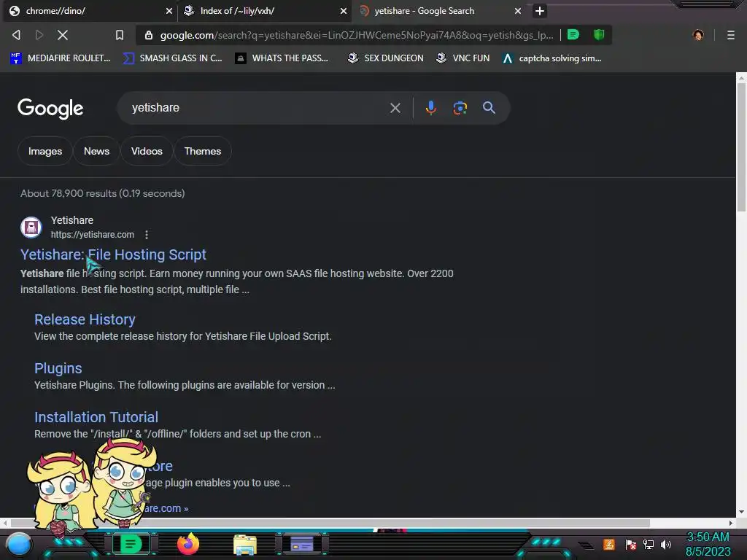Submit search with the magnifier icon

tap(489, 108)
